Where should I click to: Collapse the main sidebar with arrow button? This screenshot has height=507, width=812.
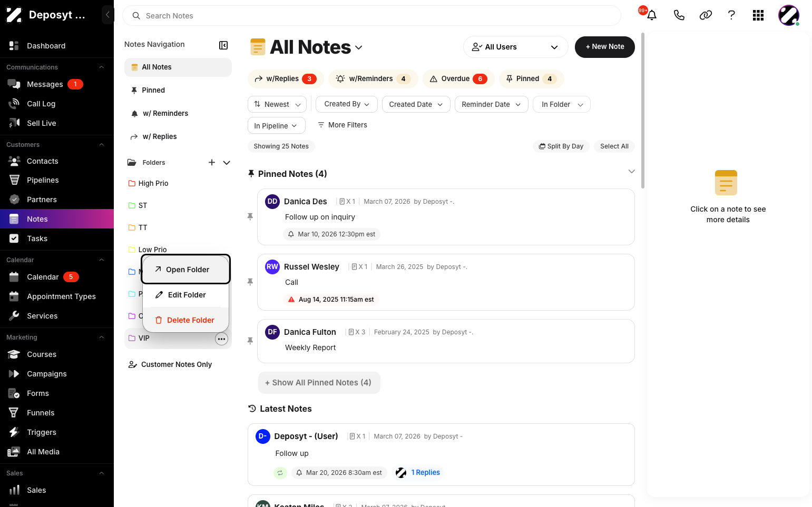coord(107,15)
